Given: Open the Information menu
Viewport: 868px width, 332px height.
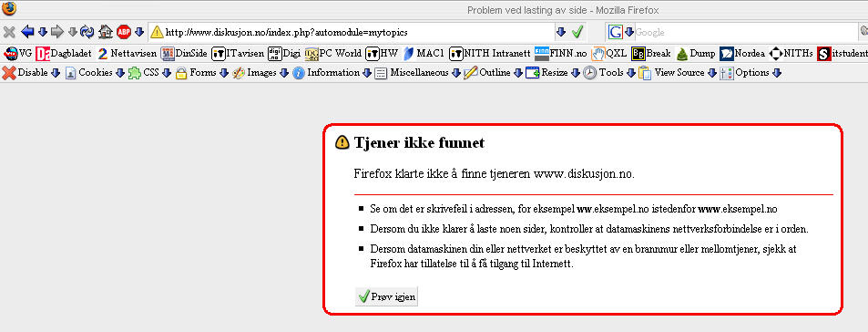Looking at the screenshot, I should (x=325, y=73).
